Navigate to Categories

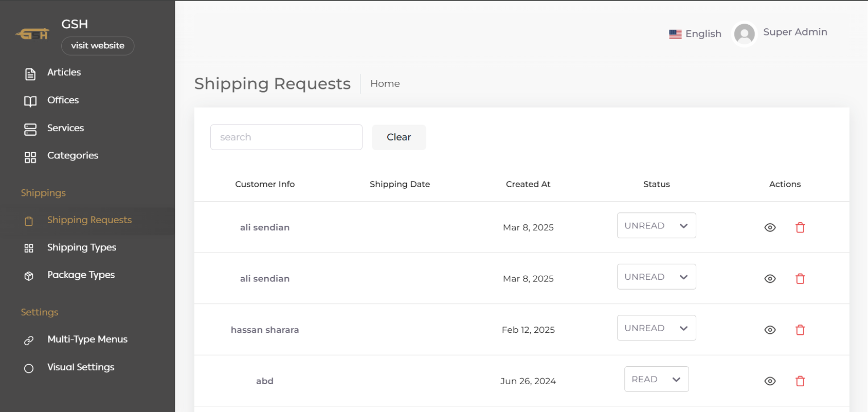click(73, 155)
